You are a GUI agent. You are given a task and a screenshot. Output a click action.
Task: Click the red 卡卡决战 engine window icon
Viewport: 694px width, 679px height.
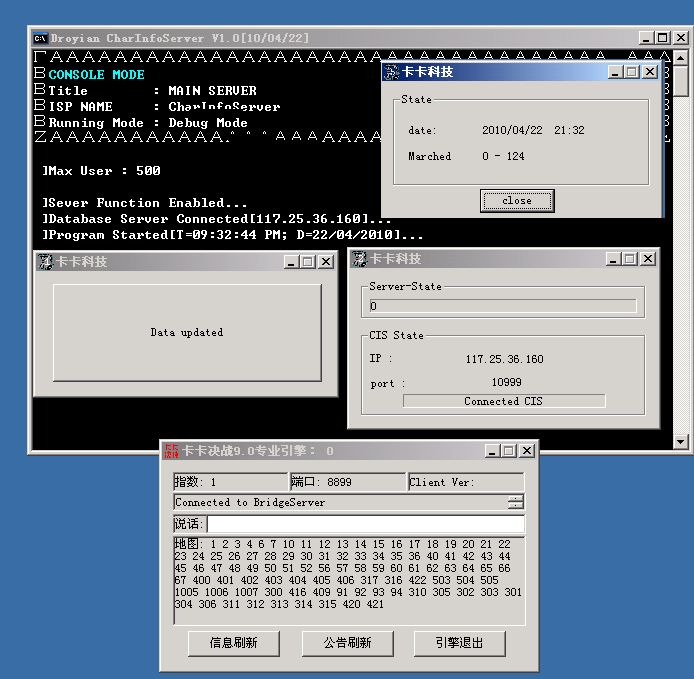(172, 451)
